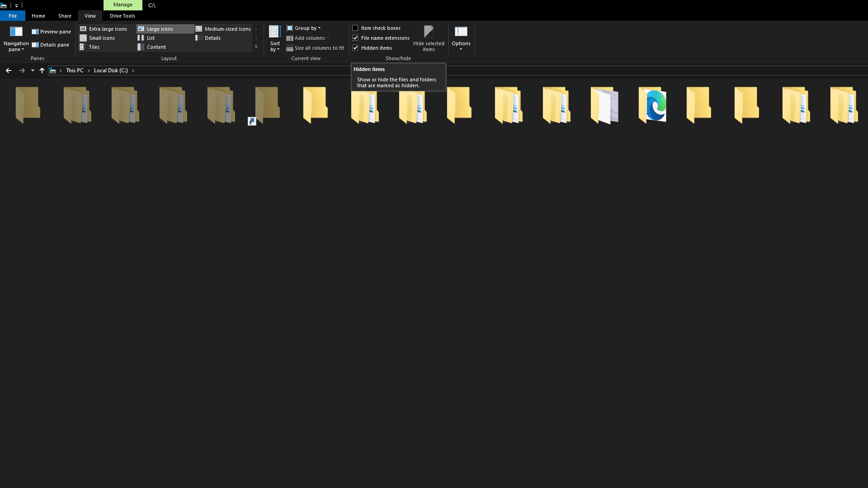
Task: Open the Options button
Action: tap(461, 38)
